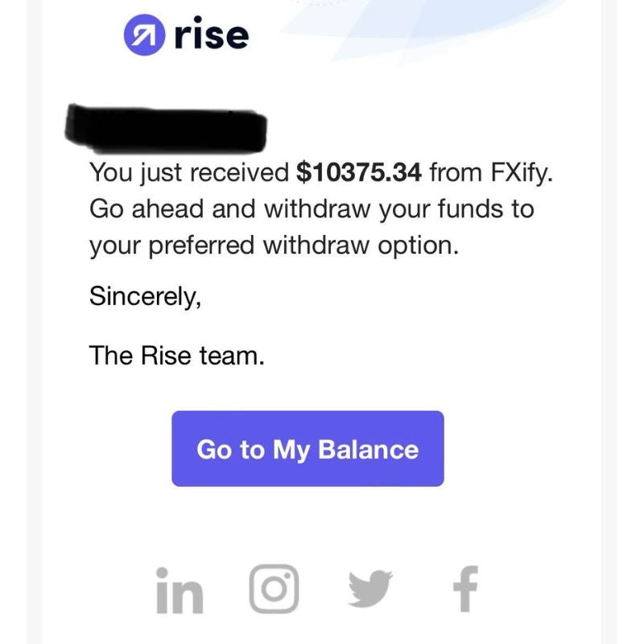
Task: Click the "Sincerely," closing text
Action: point(144,296)
